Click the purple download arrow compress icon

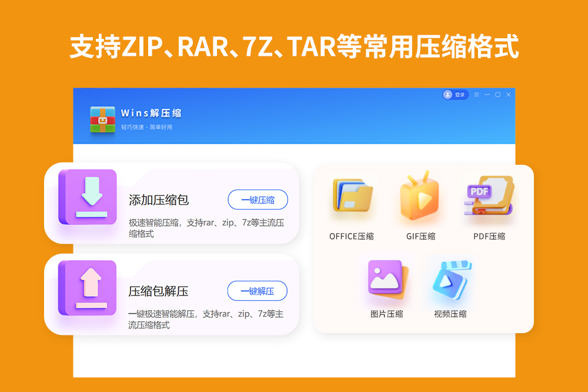[x=88, y=197]
